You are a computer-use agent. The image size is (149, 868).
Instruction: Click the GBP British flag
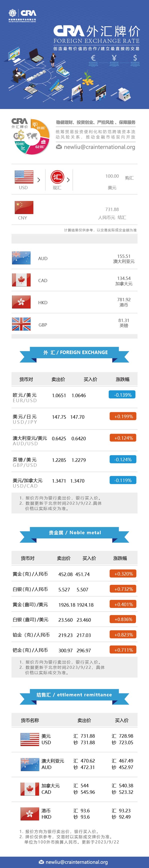point(21,324)
